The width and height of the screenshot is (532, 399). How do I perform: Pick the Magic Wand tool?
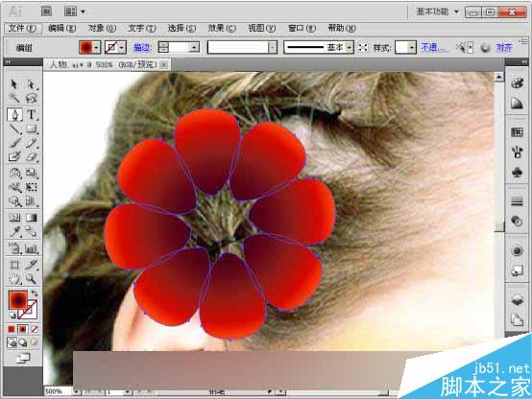tap(14, 98)
